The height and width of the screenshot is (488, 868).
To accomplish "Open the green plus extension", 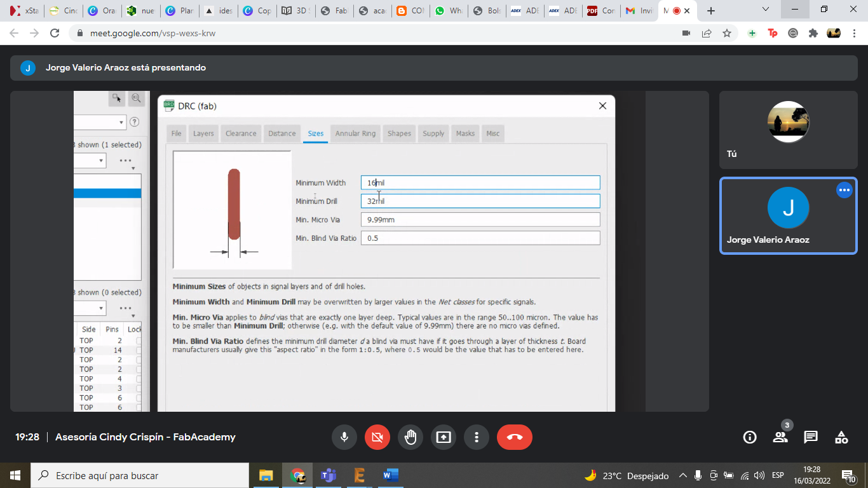I will tap(752, 33).
